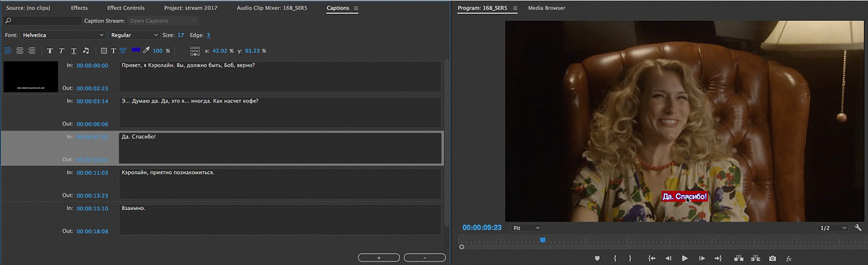Toggle underlined caption text
This screenshot has width=868, height=265.
click(x=74, y=51)
